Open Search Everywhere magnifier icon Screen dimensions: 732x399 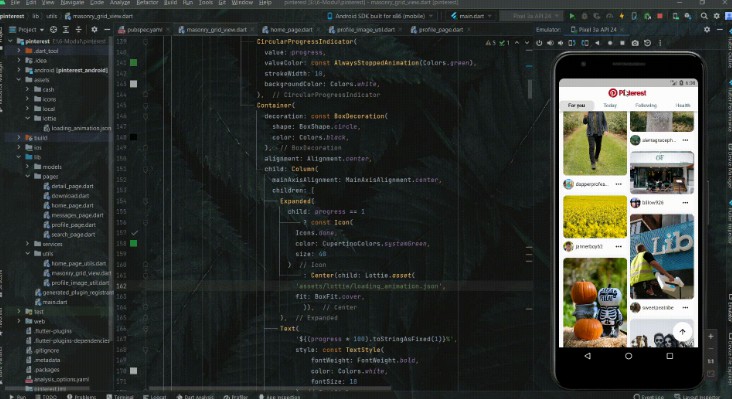(704, 16)
